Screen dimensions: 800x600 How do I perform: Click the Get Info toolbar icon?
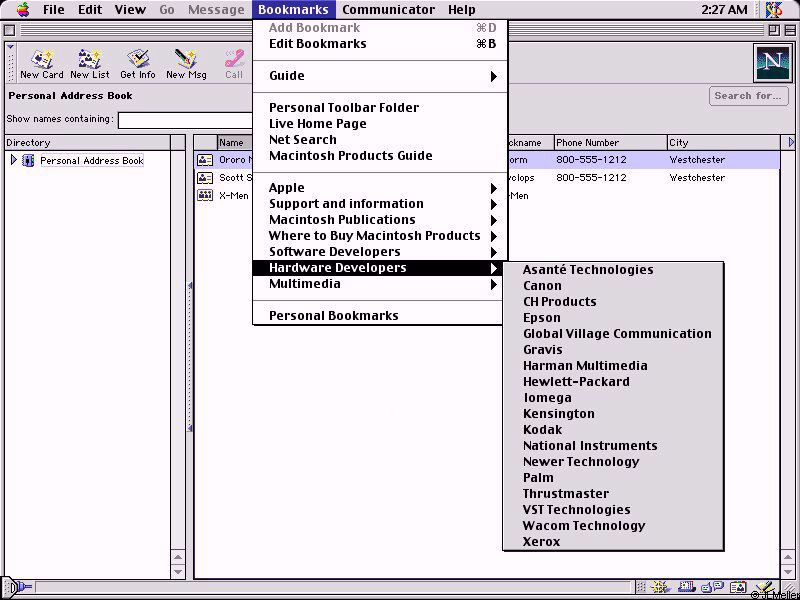coord(137,64)
